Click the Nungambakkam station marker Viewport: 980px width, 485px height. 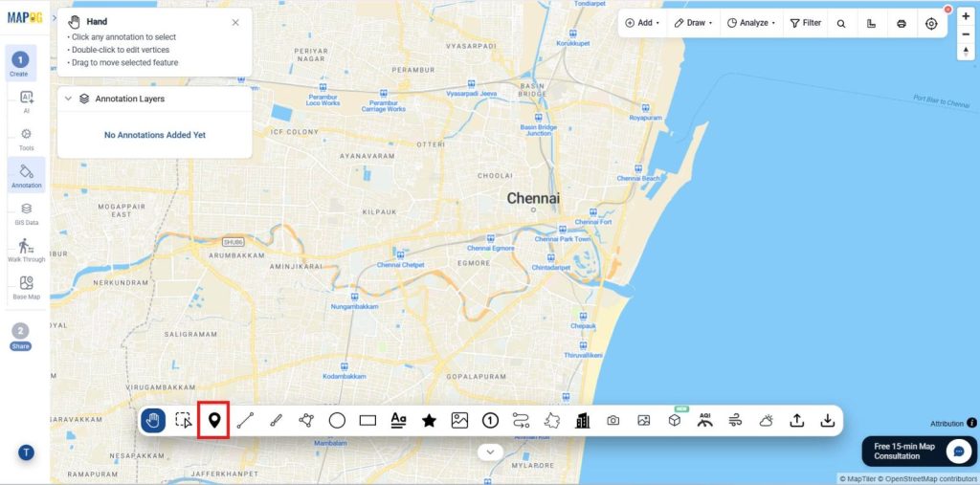point(354,297)
